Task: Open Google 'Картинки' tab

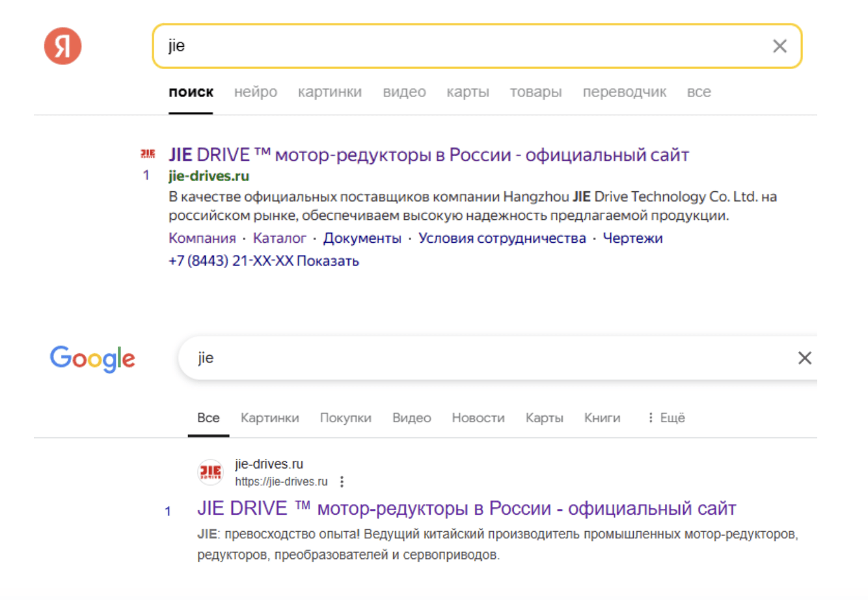Action: click(x=270, y=418)
